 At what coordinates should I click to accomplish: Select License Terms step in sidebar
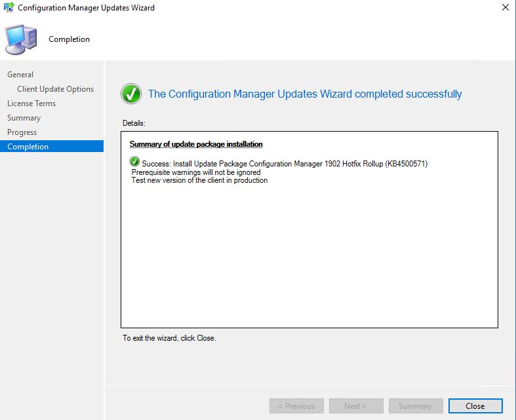[x=31, y=104]
